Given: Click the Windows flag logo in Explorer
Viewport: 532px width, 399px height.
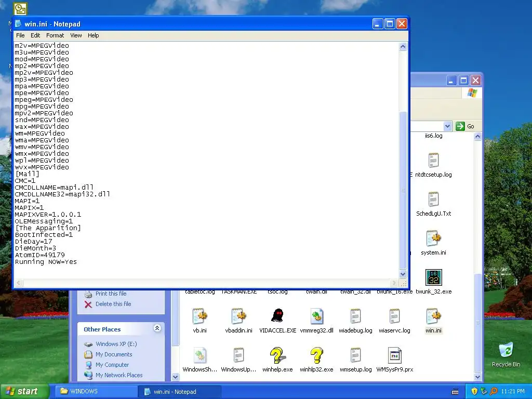Looking at the screenshot, I should point(472,92).
